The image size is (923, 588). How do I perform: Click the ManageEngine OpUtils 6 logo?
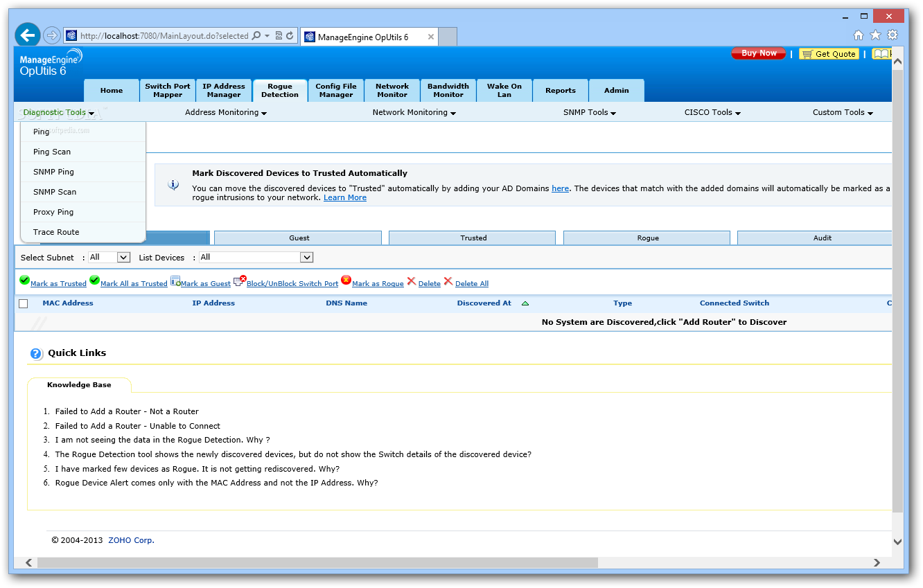51,62
